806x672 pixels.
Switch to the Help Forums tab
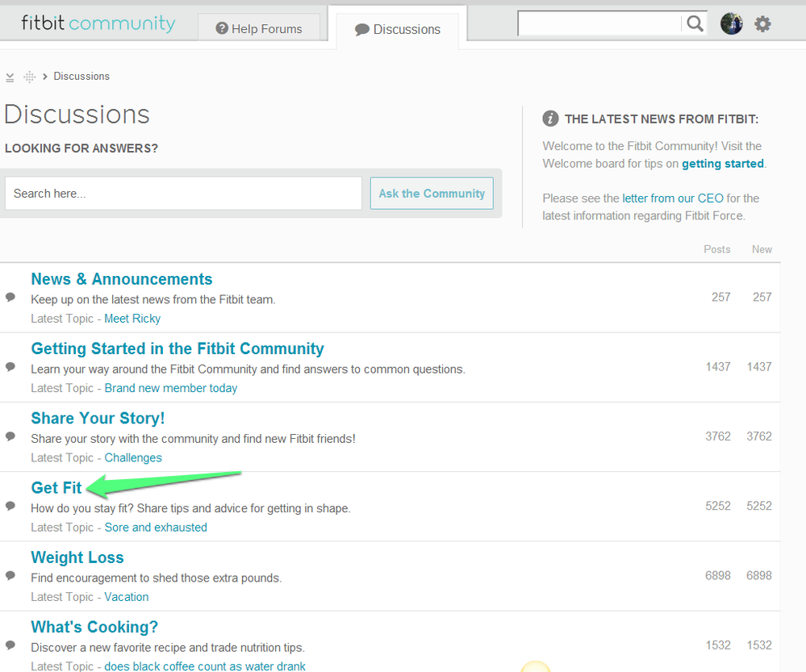[259, 28]
